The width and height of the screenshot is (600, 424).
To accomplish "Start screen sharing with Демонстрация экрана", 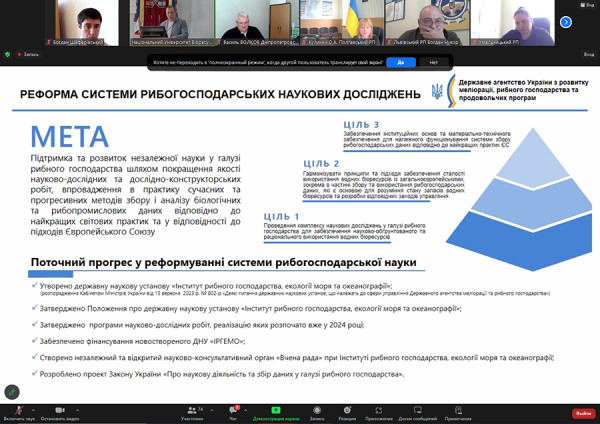I will [x=276, y=413].
